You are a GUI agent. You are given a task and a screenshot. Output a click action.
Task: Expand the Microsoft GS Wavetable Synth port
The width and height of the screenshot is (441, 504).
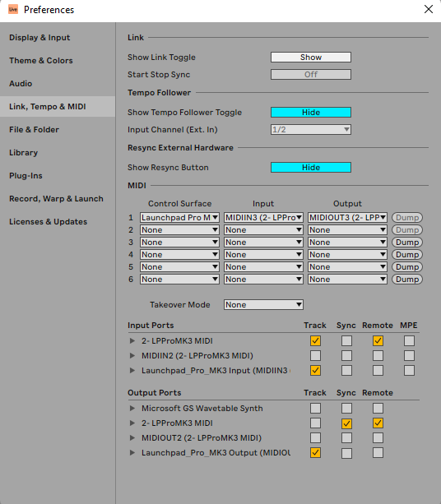(132, 408)
